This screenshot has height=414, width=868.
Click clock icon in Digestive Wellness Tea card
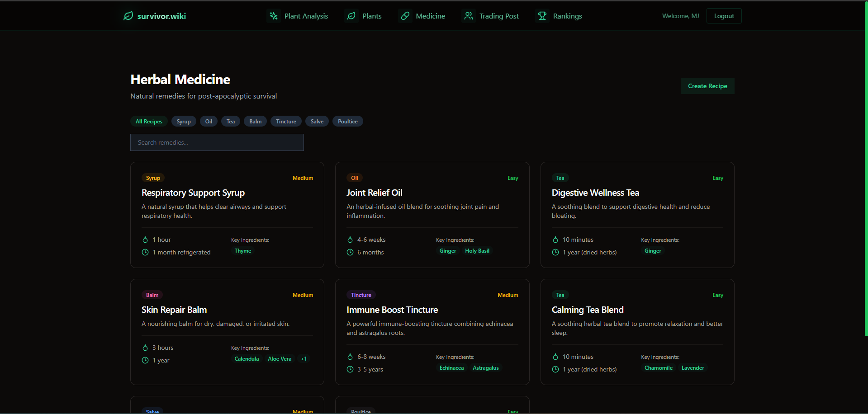pyautogui.click(x=555, y=252)
